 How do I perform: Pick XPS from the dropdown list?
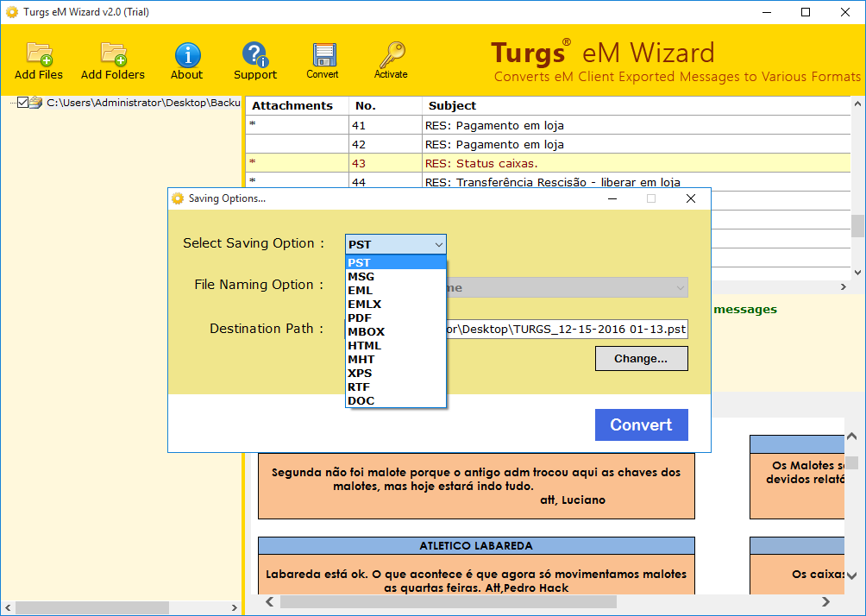(x=395, y=373)
